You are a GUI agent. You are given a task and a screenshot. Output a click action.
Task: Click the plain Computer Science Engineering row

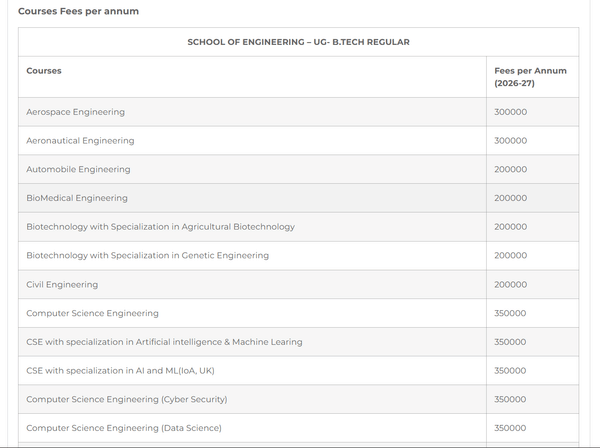point(92,313)
